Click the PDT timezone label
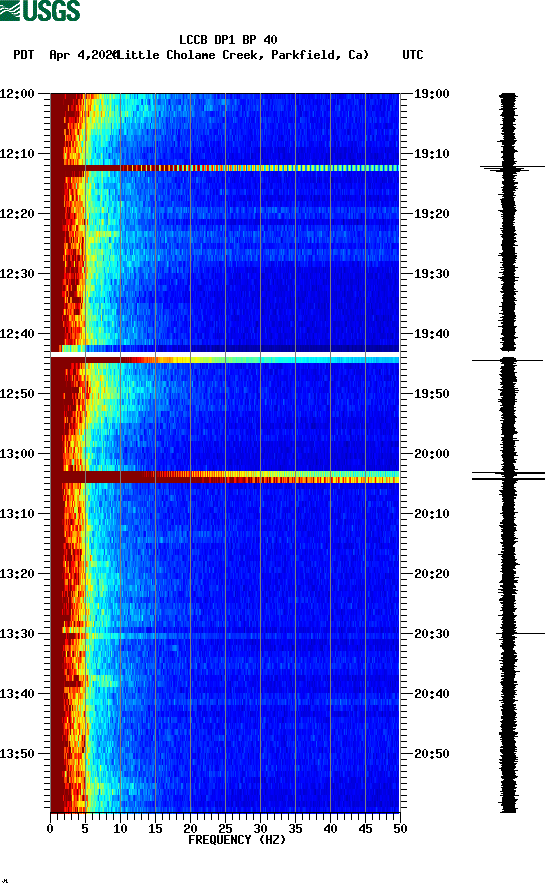Viewport: 552px width, 892px height. point(24,55)
